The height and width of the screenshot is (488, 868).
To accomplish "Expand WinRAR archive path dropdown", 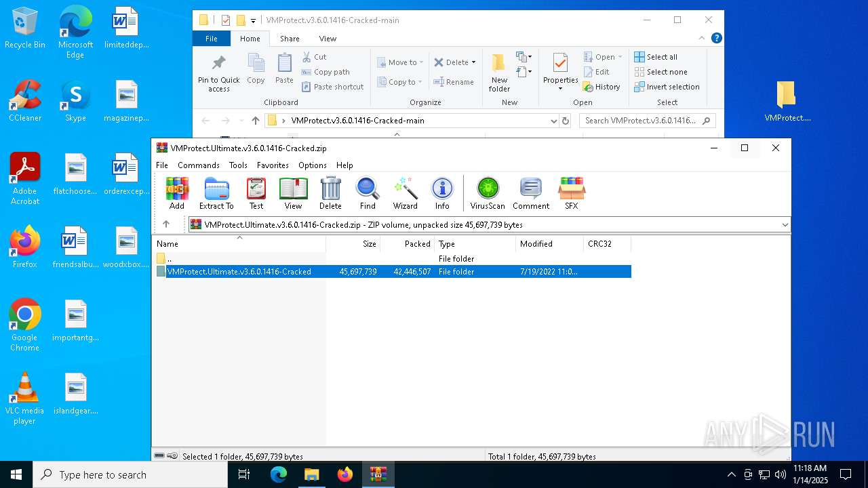I will [785, 224].
